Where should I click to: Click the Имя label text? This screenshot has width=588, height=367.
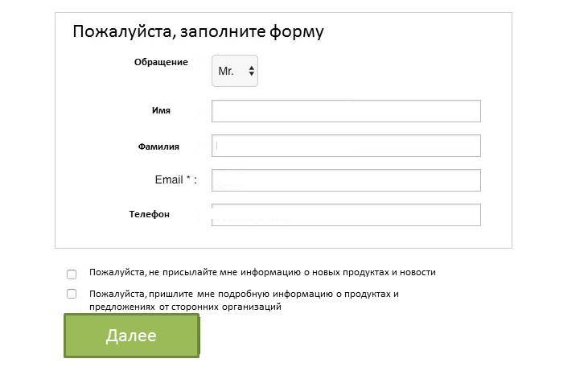click(160, 111)
